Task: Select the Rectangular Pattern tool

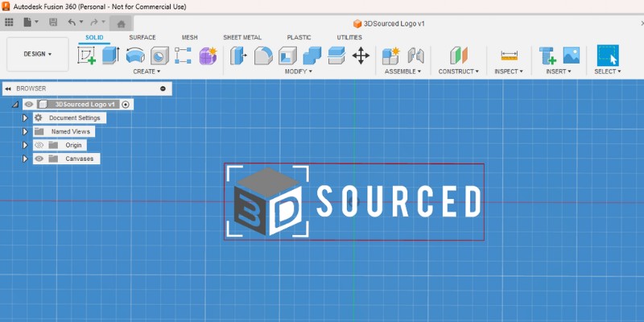Action: pos(183,56)
